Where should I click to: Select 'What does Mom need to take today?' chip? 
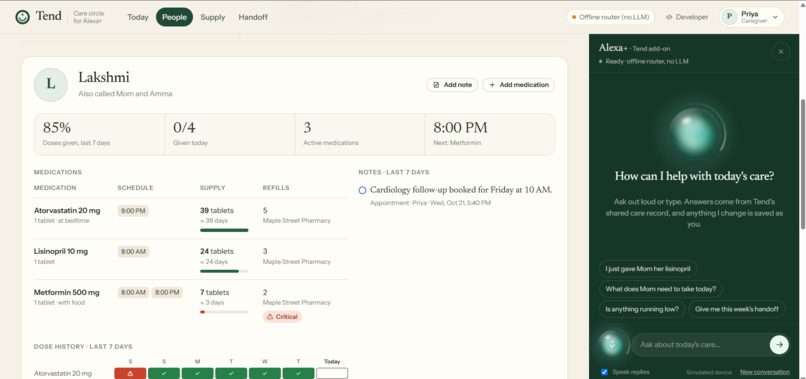661,289
